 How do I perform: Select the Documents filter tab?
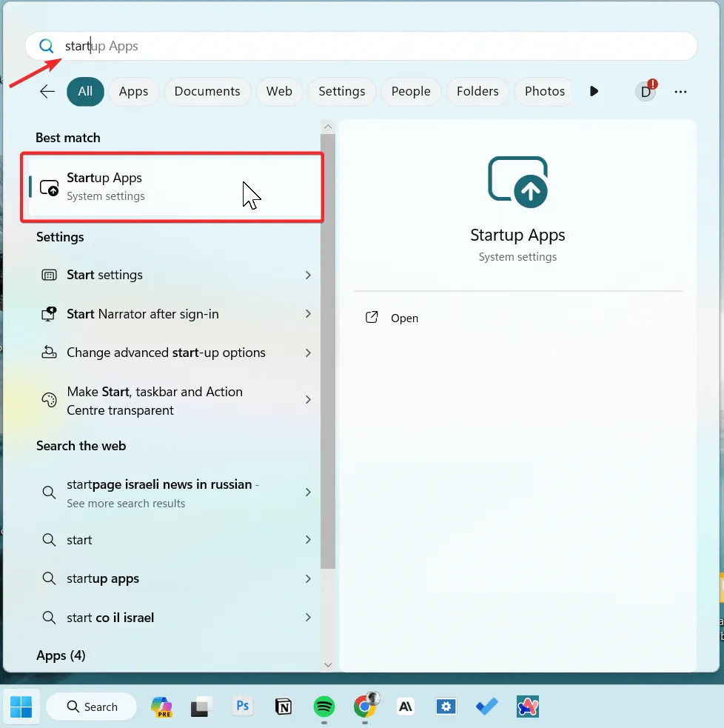207,92
